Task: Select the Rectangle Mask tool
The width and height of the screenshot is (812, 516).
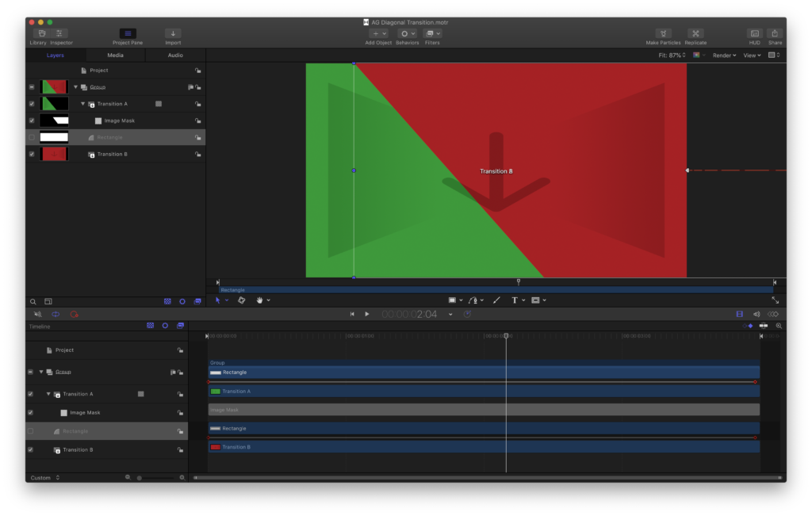Action: pos(535,300)
